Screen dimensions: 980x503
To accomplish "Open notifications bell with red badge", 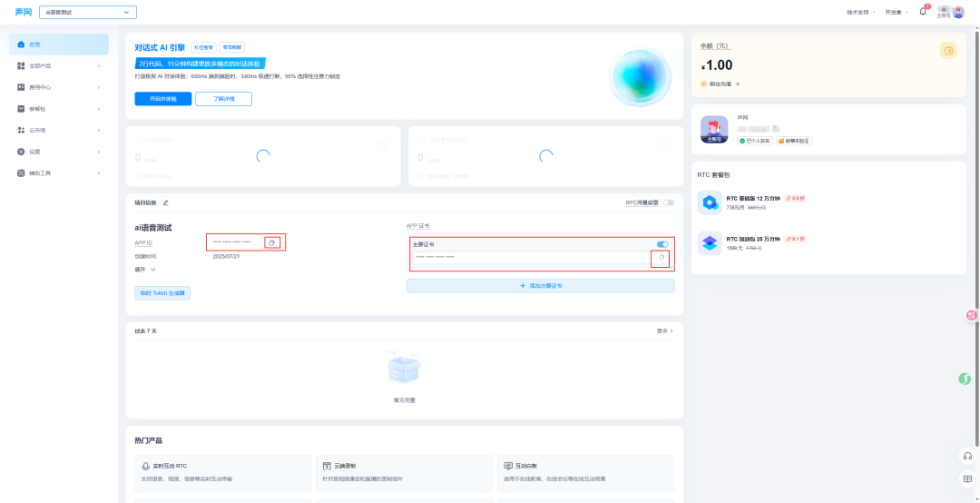I will click(924, 11).
